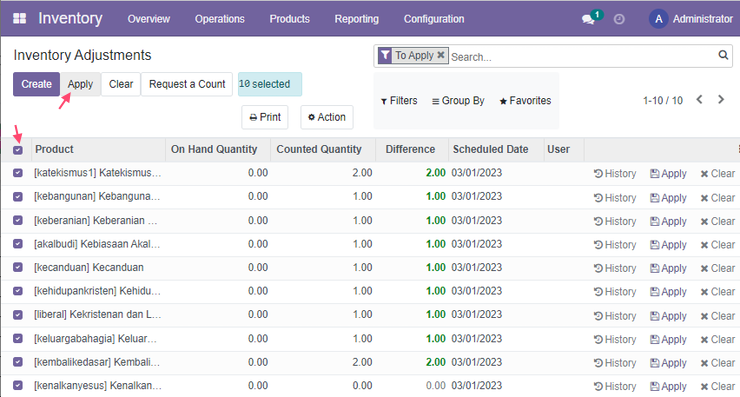Open the Operations menu
Image resolution: width=740 pixels, height=397 pixels.
point(220,19)
